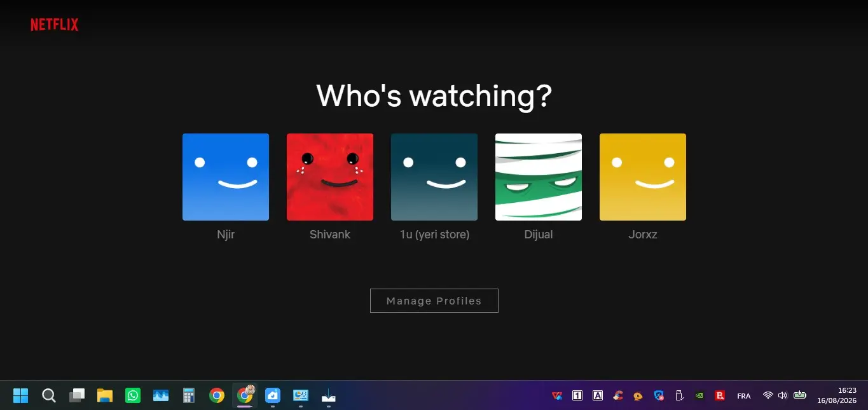The width and height of the screenshot is (868, 410).
Task: Click the Dijual profile name
Action: coord(539,235)
